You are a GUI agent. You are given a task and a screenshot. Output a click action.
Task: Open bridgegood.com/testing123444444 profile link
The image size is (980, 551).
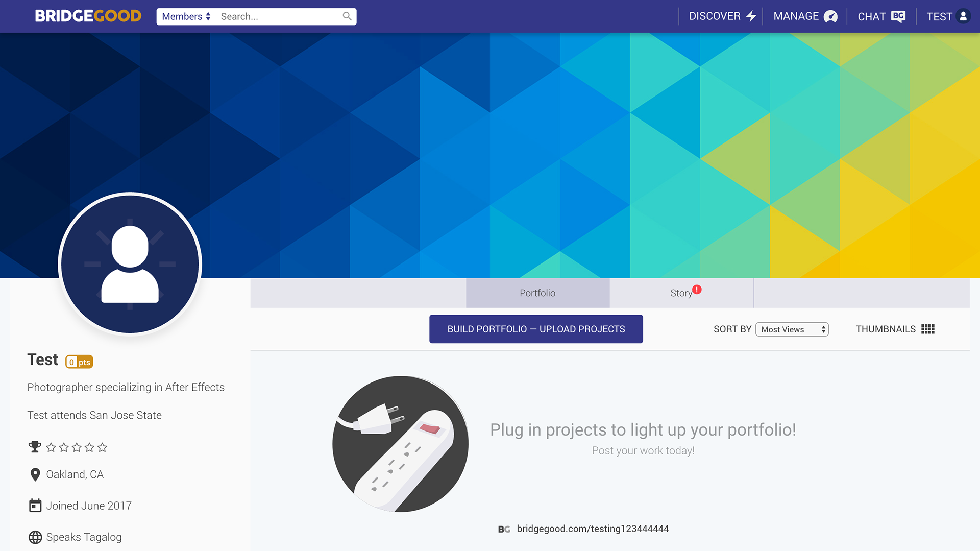593,529
